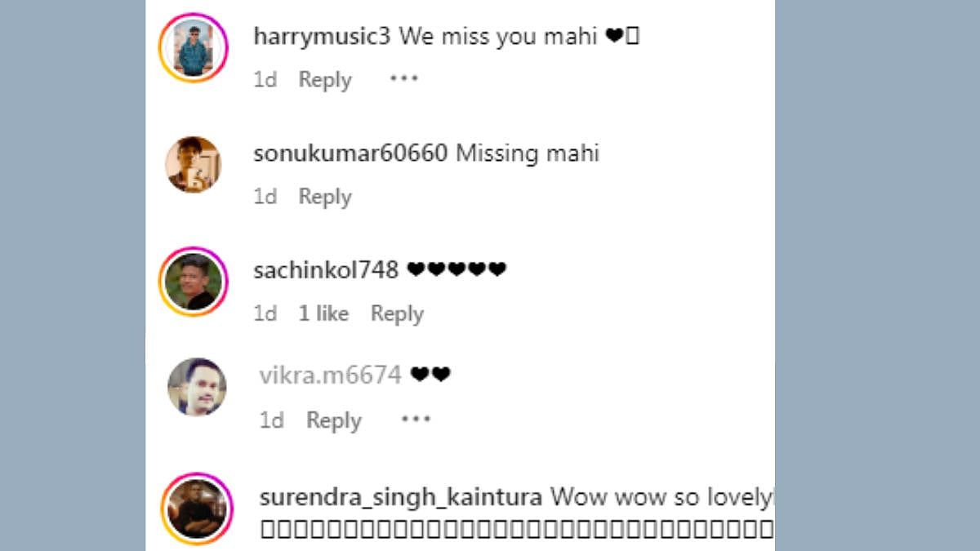
Task: Open sonukumar60660's profile avatar
Action: (x=194, y=164)
